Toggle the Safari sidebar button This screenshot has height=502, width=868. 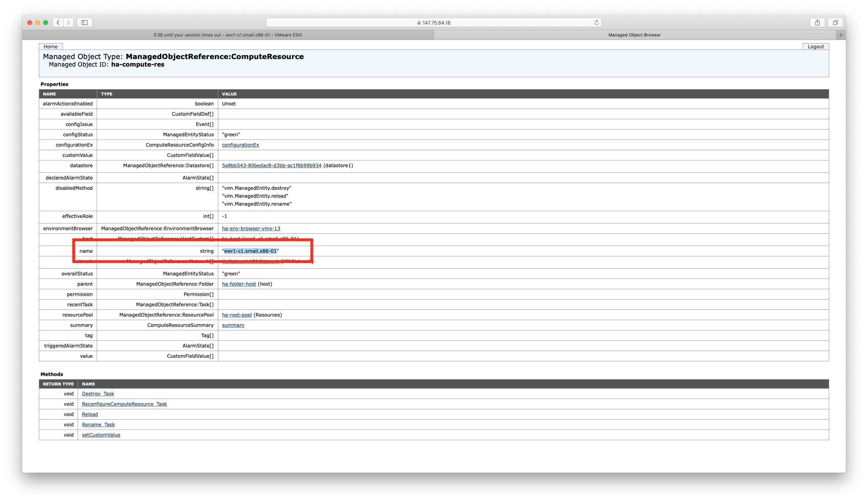(x=85, y=23)
